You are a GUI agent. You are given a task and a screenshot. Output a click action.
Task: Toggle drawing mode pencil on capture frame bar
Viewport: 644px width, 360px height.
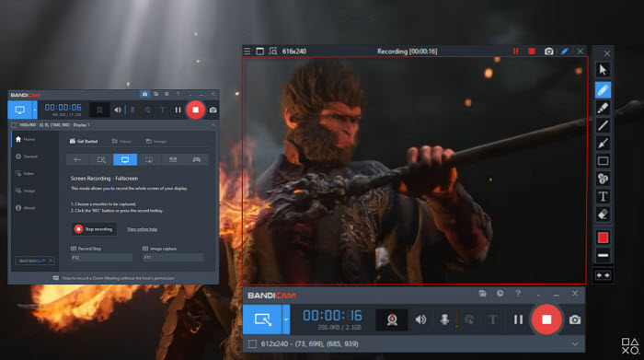565,52
